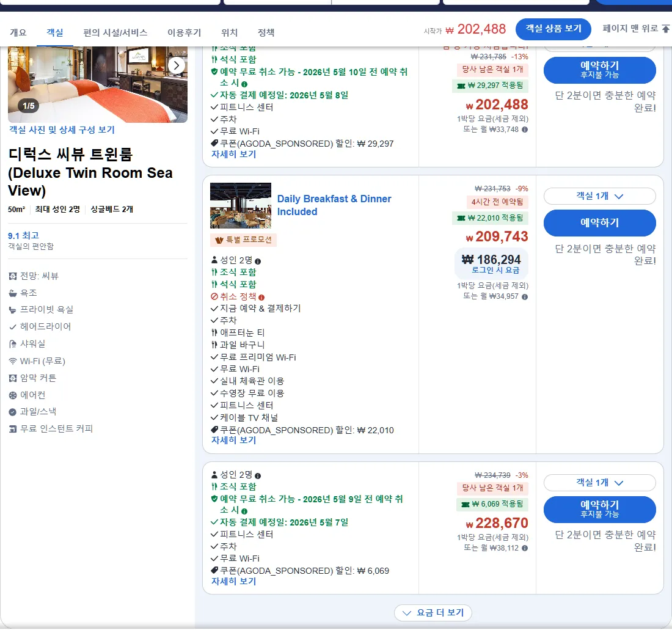Open the info icon beside 취소 정책
672x630 pixels.
pyautogui.click(x=261, y=297)
